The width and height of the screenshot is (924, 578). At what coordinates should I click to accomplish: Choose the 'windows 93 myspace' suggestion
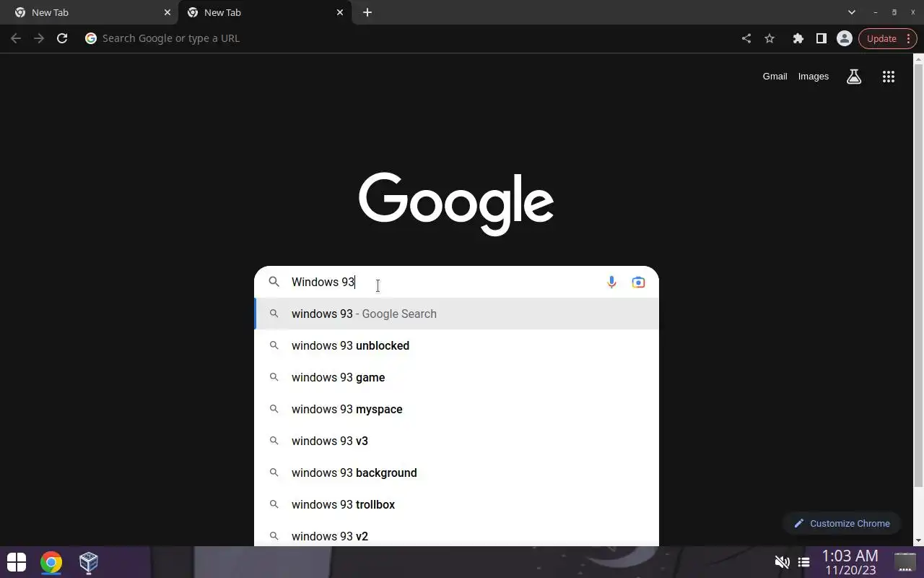pyautogui.click(x=456, y=409)
